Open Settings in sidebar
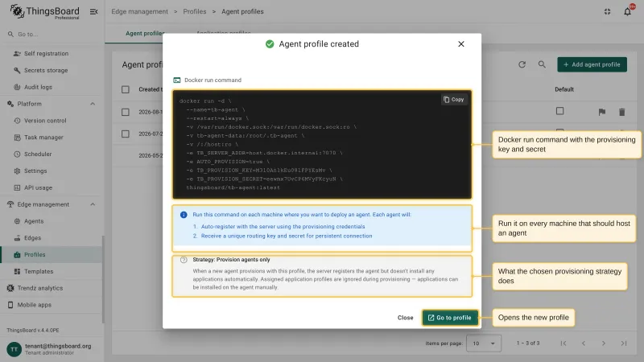The height and width of the screenshot is (362, 644). [x=35, y=171]
